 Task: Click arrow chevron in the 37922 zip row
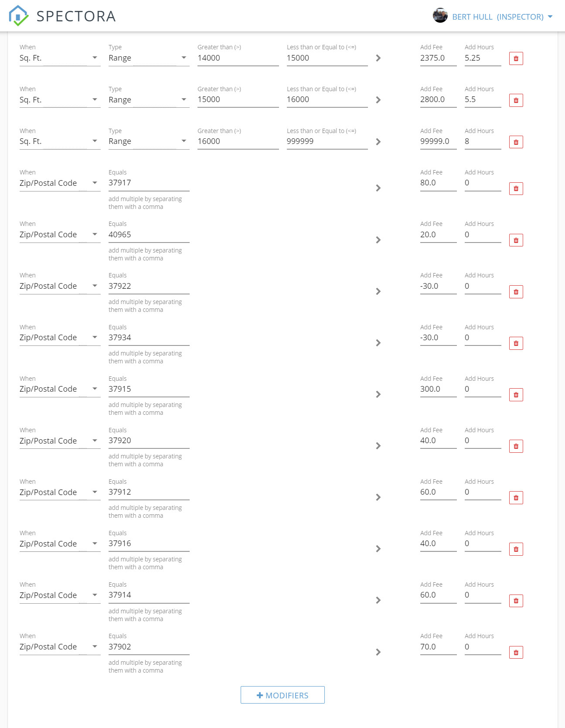coord(378,291)
